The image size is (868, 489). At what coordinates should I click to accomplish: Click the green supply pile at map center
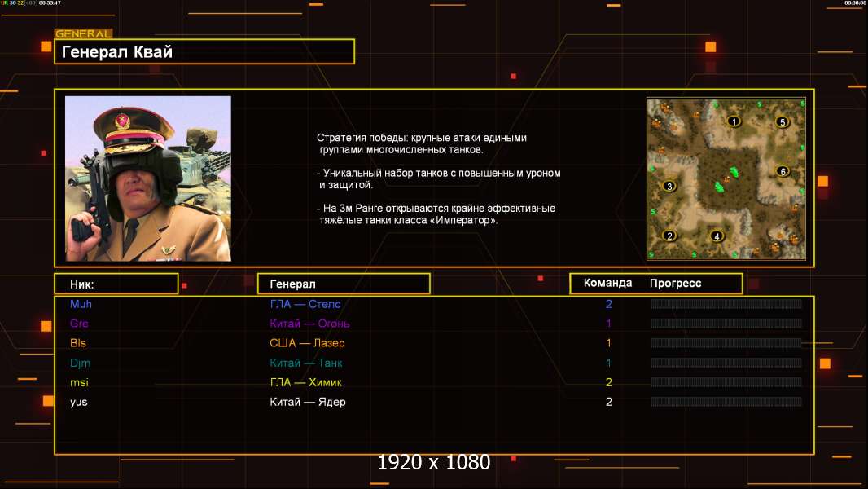[722, 179]
